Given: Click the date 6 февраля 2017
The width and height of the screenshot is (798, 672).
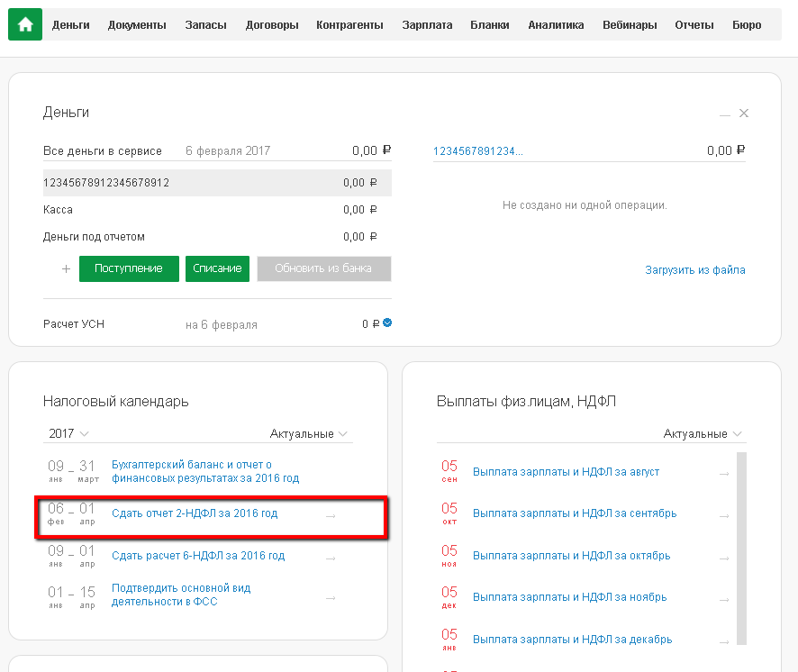Looking at the screenshot, I should point(228,151).
